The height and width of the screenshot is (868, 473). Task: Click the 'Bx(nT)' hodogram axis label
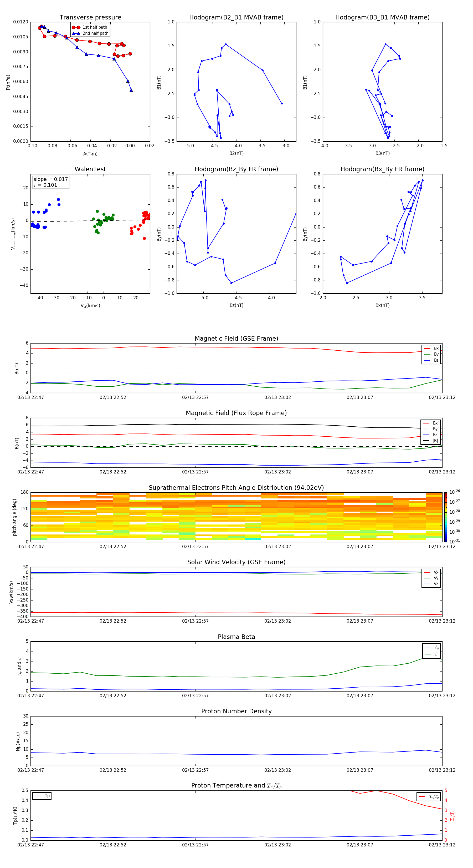point(382,305)
